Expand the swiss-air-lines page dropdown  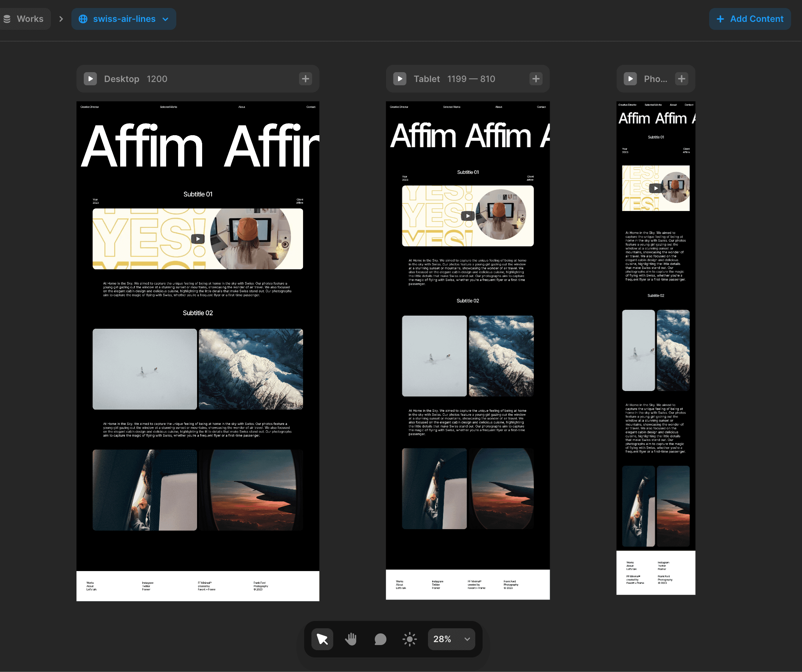click(x=165, y=19)
